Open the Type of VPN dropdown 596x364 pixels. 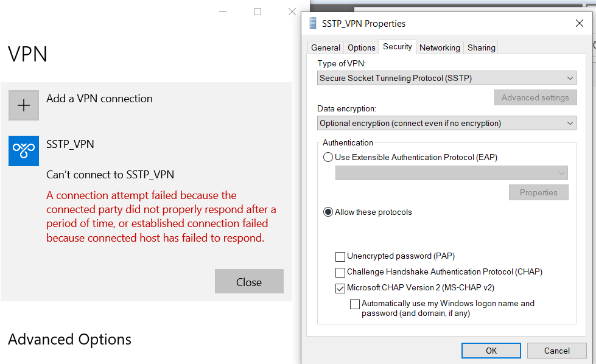pos(447,78)
